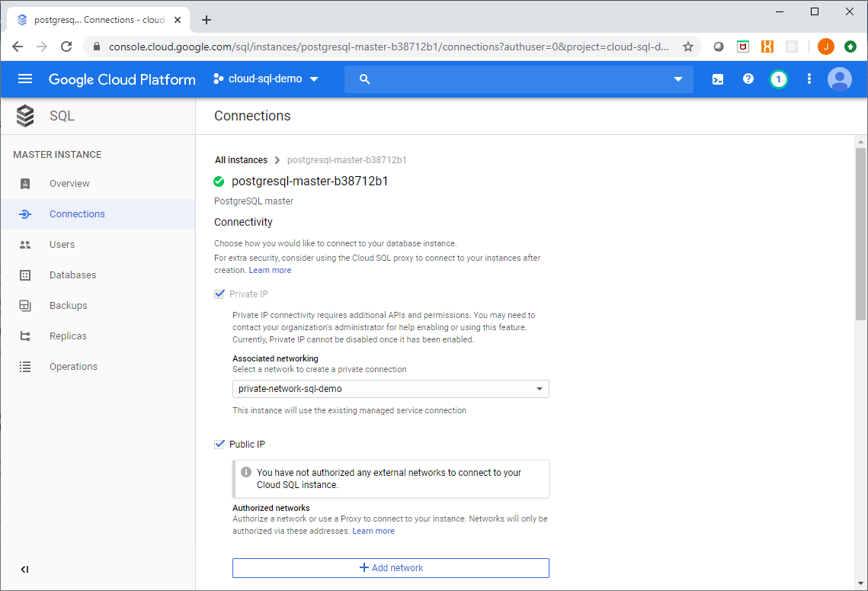
Task: Click the Connectivity section heading
Action: [x=244, y=222]
